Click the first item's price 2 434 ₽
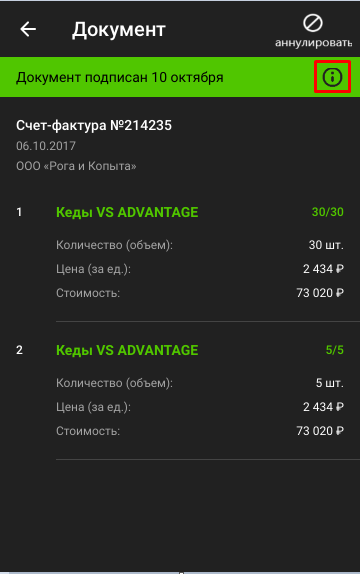The width and height of the screenshot is (360, 574). click(323, 269)
